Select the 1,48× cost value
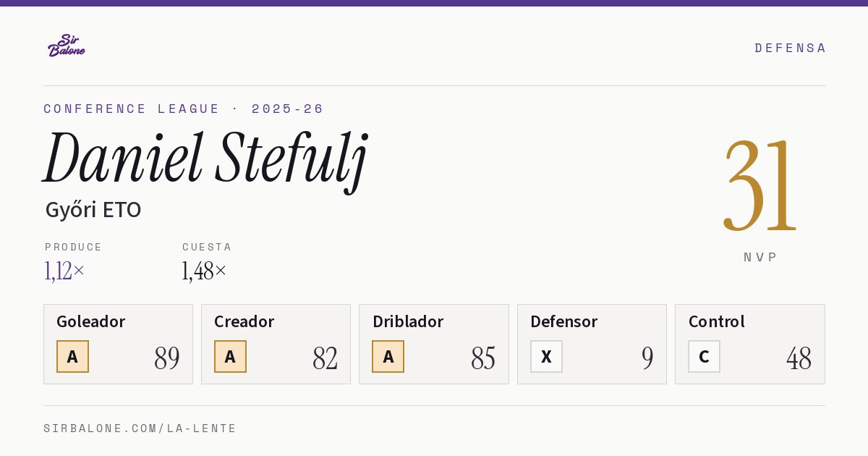Image resolution: width=868 pixels, height=456 pixels. (204, 271)
